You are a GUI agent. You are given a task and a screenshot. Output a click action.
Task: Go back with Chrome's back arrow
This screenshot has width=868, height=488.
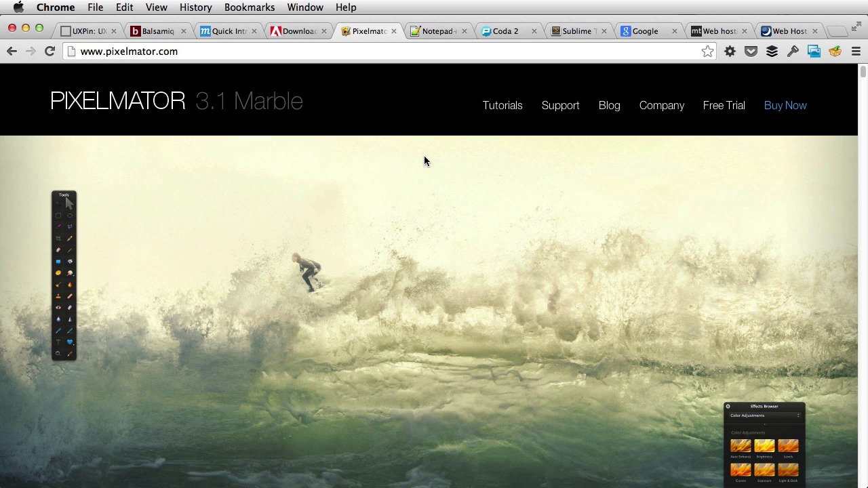12,52
